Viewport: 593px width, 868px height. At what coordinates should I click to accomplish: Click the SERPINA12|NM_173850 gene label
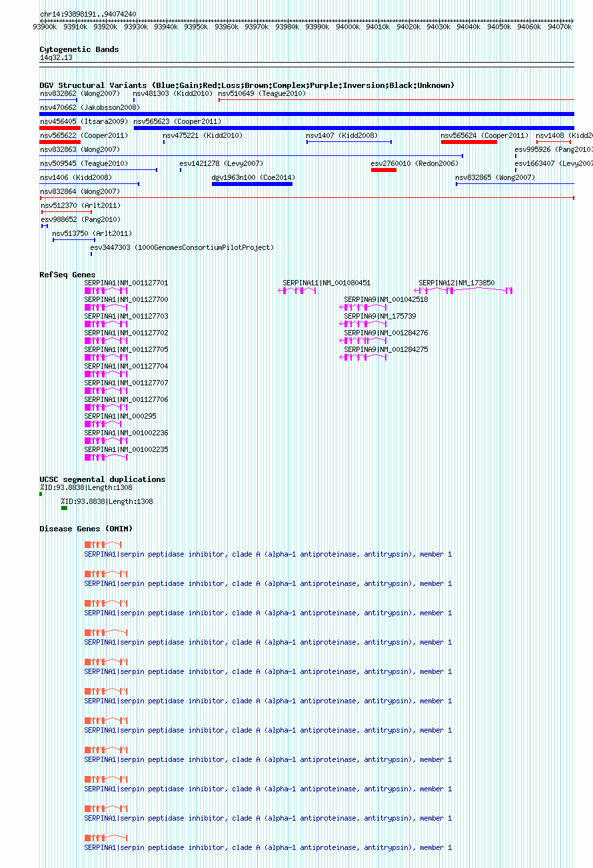(456, 283)
